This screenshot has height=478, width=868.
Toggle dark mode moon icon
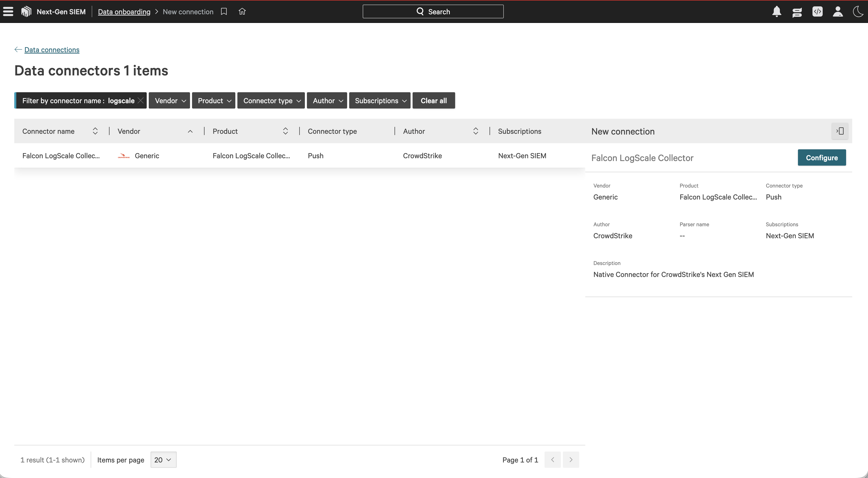(858, 11)
